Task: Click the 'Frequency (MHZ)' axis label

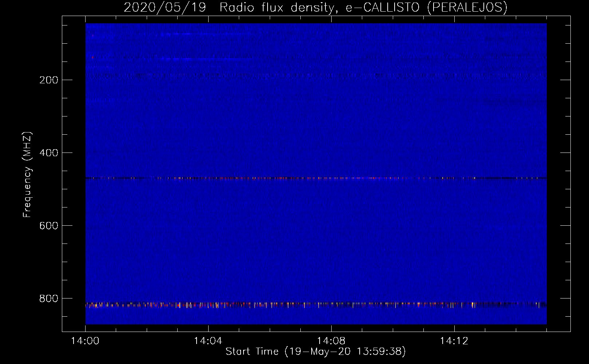Action: [x=27, y=175]
